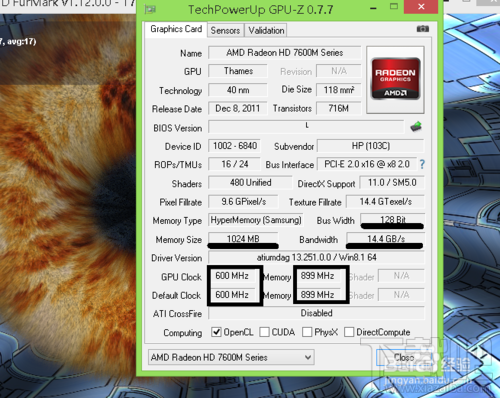Click the Default Clock row Shader 'N/A'
Viewport: 500px width, 398px height.
tap(401, 295)
